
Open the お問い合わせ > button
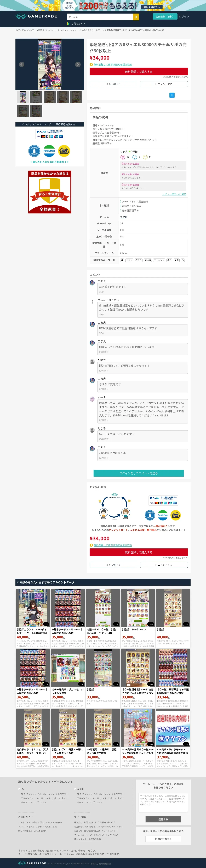point(163,839)
